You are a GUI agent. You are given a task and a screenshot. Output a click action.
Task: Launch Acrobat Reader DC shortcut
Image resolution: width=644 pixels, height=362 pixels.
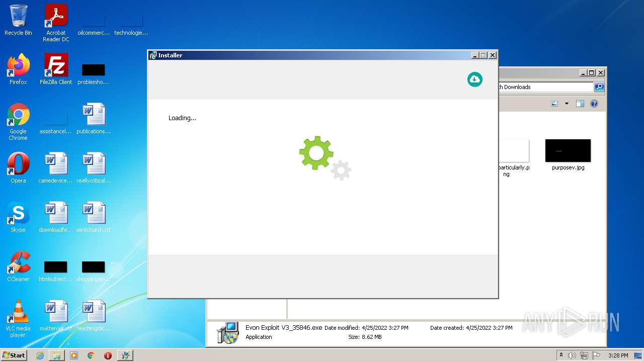(56, 23)
